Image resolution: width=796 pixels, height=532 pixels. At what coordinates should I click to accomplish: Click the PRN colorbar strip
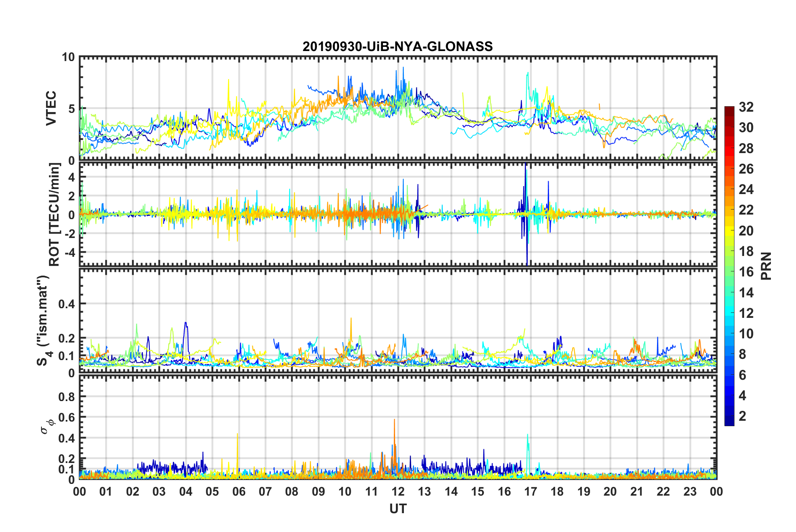(729, 266)
